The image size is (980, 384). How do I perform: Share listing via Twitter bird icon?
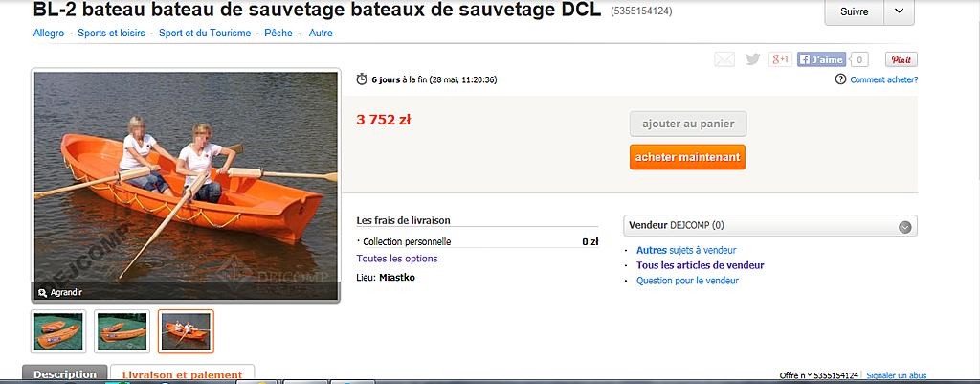(752, 59)
